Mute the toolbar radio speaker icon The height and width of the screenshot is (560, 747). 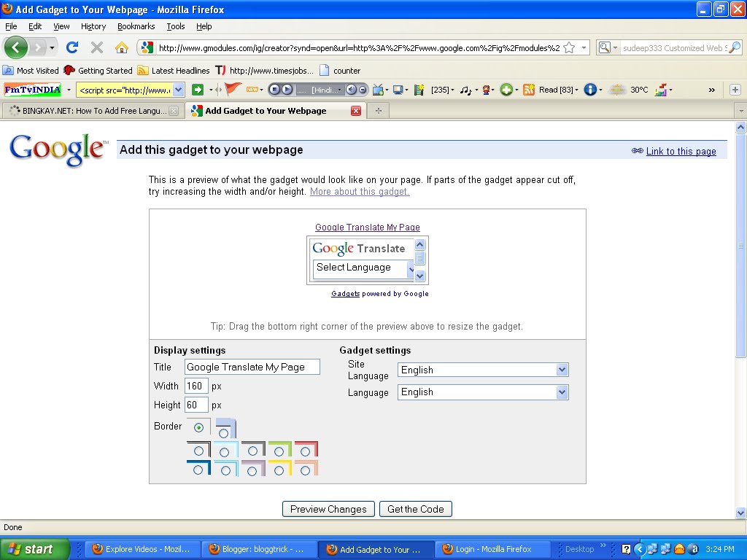click(x=351, y=90)
